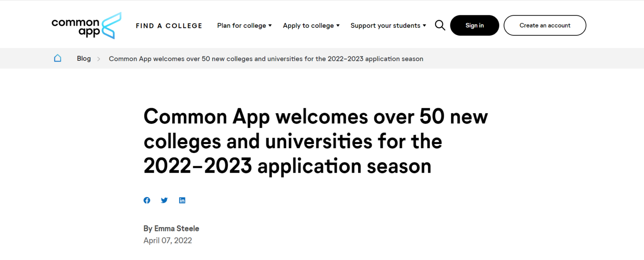Click the Sign in button
Viewport: 644px width, 260px height.
click(x=475, y=25)
